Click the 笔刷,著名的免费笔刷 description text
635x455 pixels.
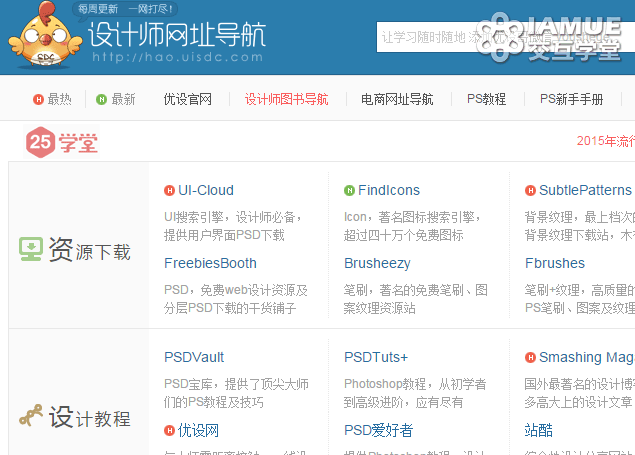416,299
